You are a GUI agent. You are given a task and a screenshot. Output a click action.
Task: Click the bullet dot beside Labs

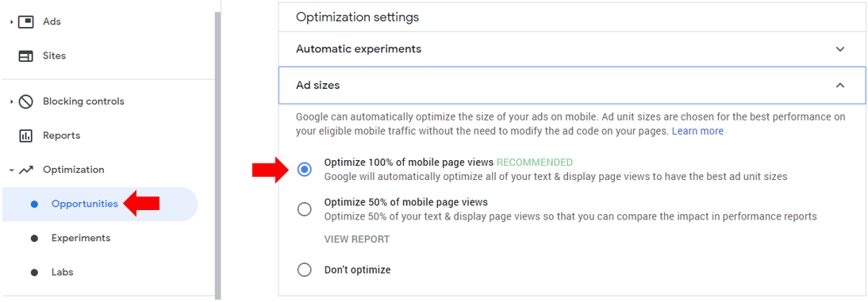point(34,273)
